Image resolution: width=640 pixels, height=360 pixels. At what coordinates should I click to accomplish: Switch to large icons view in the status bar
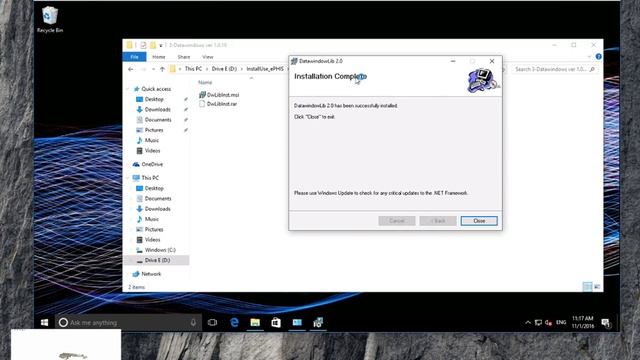pos(597,287)
